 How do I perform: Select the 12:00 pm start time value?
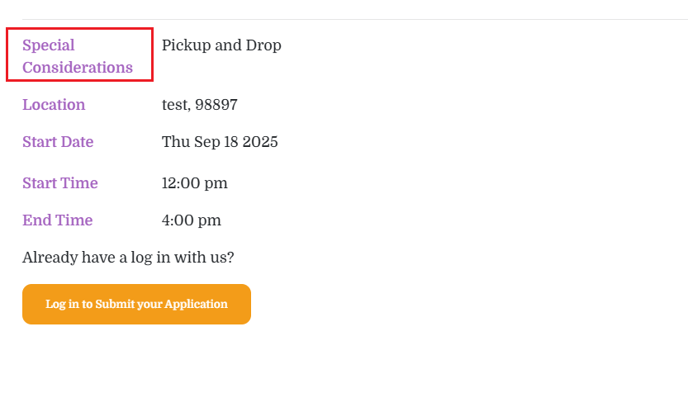[195, 183]
